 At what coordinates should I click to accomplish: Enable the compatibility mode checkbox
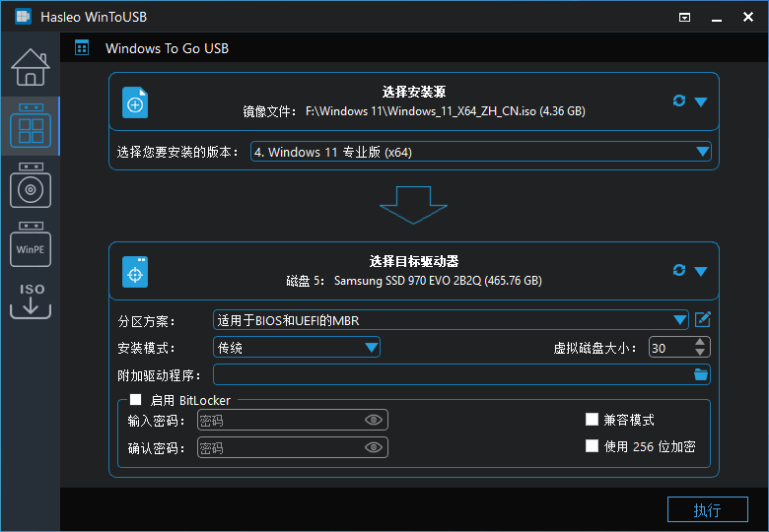(592, 420)
